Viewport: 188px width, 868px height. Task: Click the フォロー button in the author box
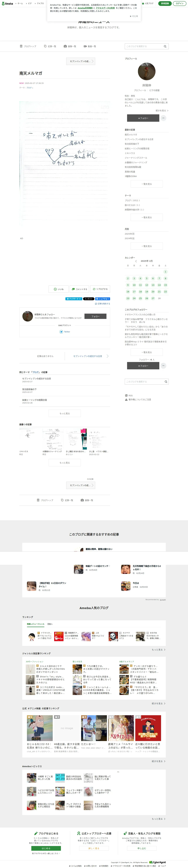pos(95,316)
